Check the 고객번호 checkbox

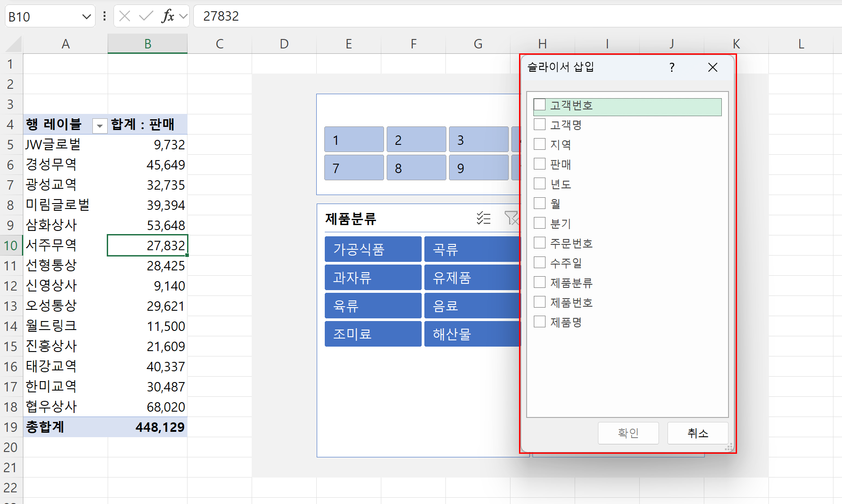pos(540,105)
